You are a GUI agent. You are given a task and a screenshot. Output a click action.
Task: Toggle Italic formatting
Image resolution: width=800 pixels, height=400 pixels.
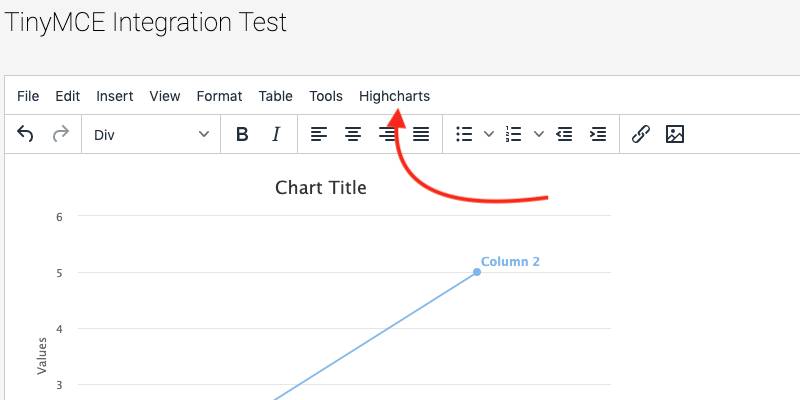point(276,134)
